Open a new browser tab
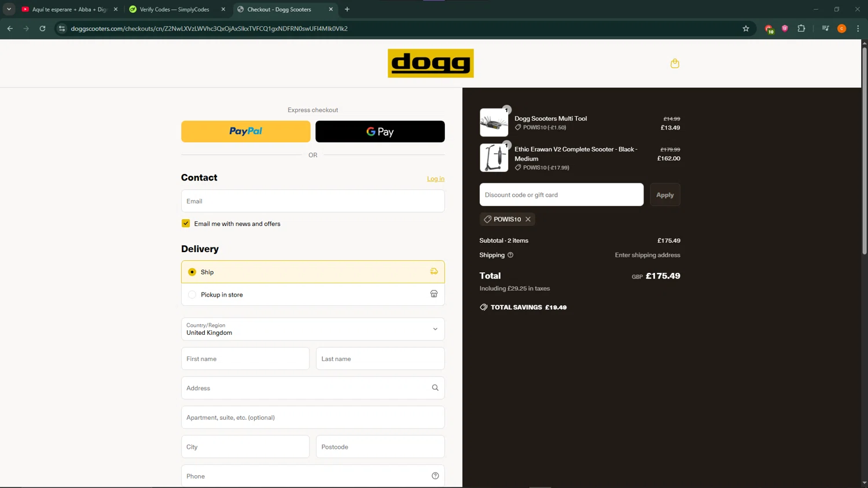Viewport: 868px width, 488px height. pyautogui.click(x=347, y=9)
